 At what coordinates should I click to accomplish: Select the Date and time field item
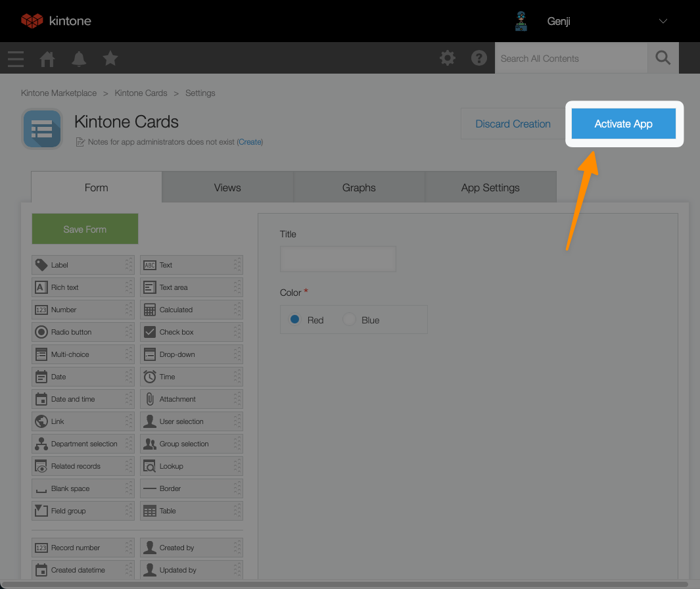pos(83,399)
